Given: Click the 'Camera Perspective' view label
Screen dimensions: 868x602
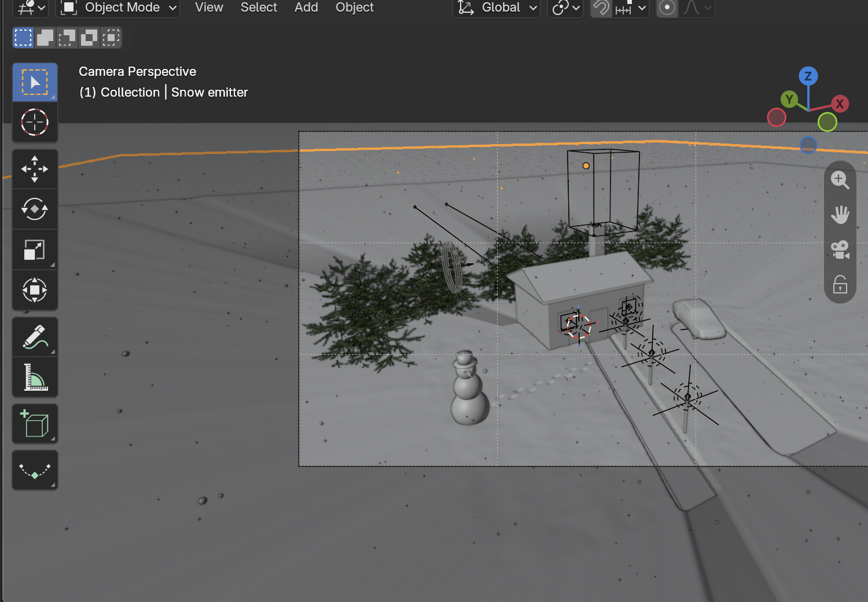Looking at the screenshot, I should point(137,72).
